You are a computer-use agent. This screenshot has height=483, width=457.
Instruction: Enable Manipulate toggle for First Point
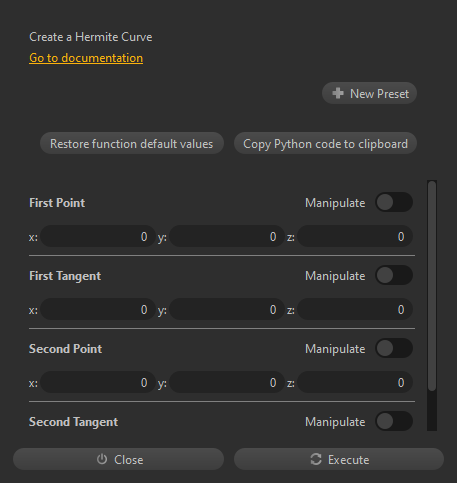(x=394, y=202)
